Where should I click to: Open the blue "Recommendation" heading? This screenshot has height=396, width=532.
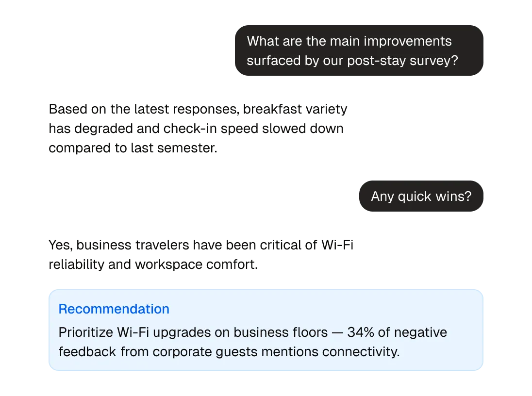coord(114,309)
